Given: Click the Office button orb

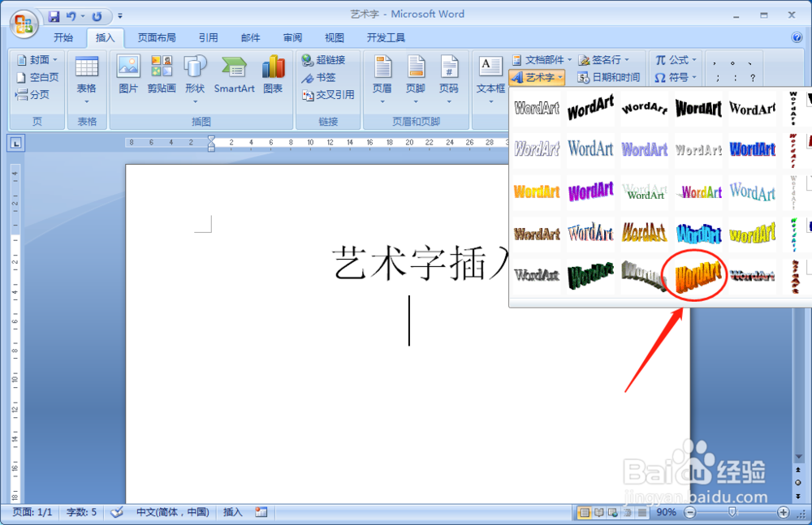Looking at the screenshot, I should [x=24, y=24].
